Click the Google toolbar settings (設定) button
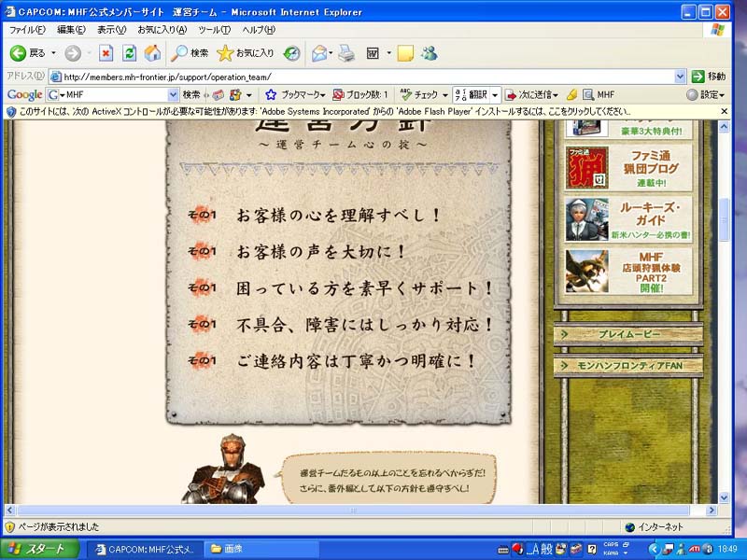The height and width of the screenshot is (560, 747). (x=705, y=95)
